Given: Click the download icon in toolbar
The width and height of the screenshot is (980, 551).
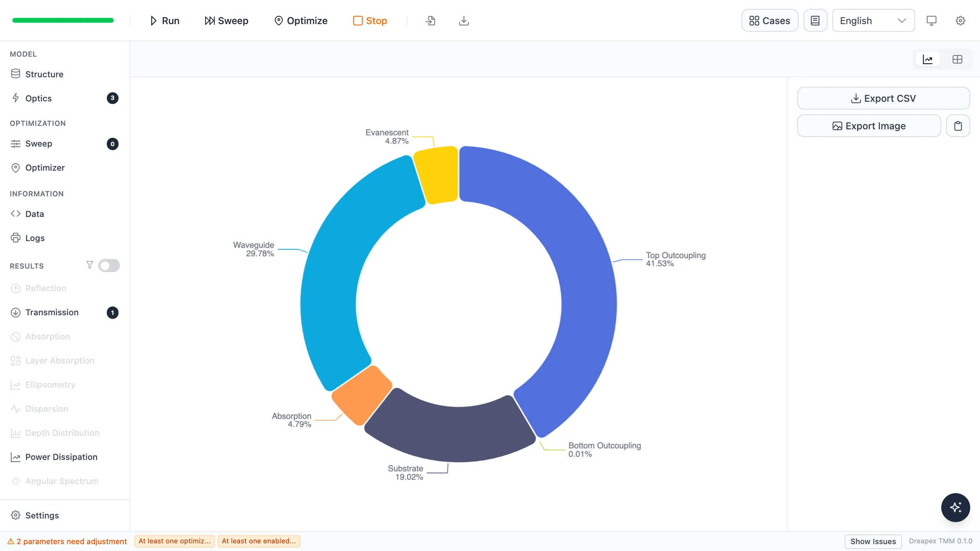Looking at the screenshot, I should 464,21.
